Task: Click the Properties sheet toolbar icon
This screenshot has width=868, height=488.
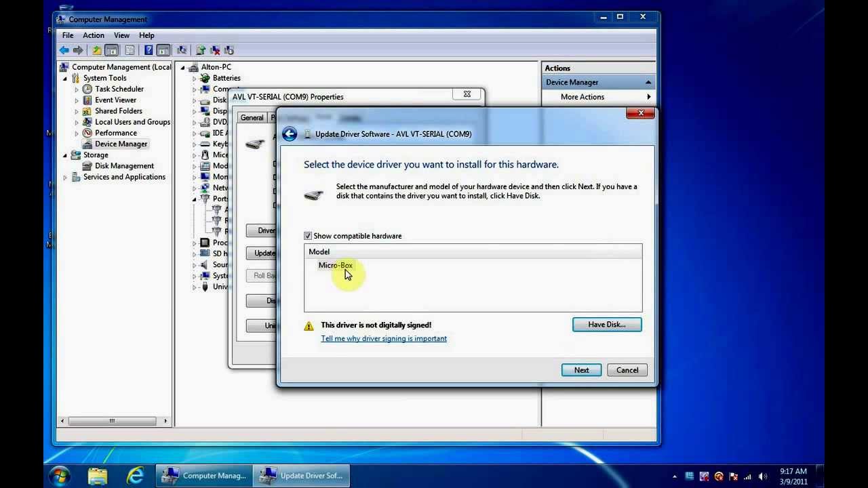Action: point(130,50)
